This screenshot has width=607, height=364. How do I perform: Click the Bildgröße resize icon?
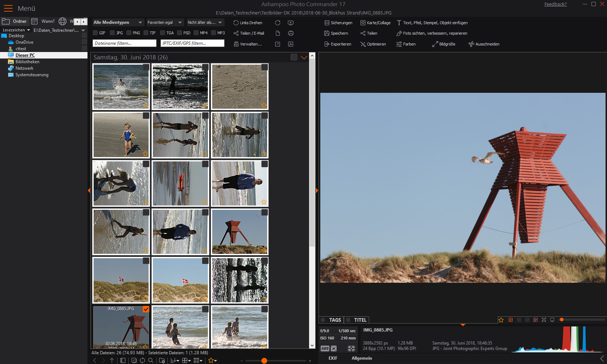pyautogui.click(x=435, y=44)
